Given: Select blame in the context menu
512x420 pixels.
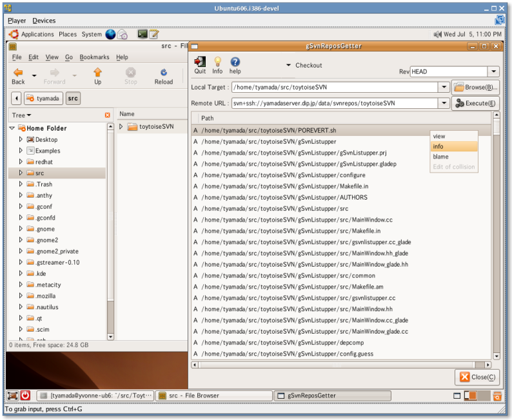Looking at the screenshot, I should coord(453,157).
